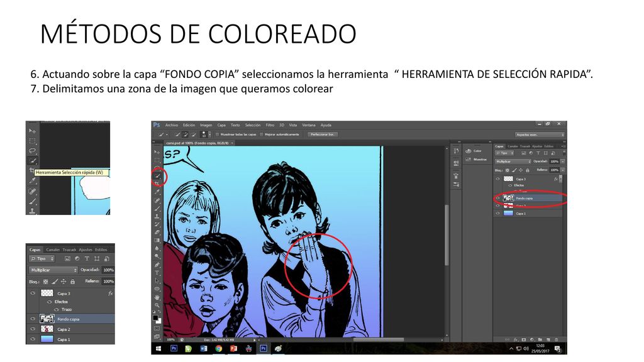
Task: Select the Move tool in main Photoshop window
Action: pyautogui.click(x=157, y=152)
